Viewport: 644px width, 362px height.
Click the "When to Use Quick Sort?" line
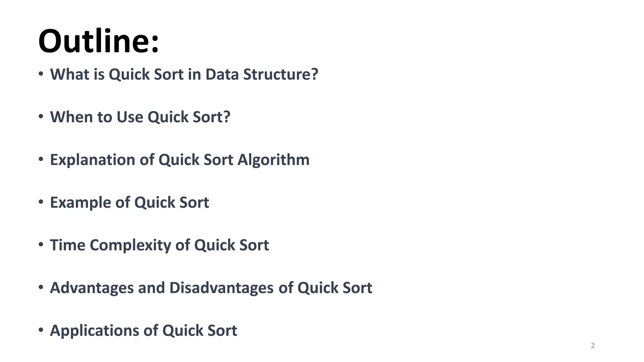coord(140,117)
